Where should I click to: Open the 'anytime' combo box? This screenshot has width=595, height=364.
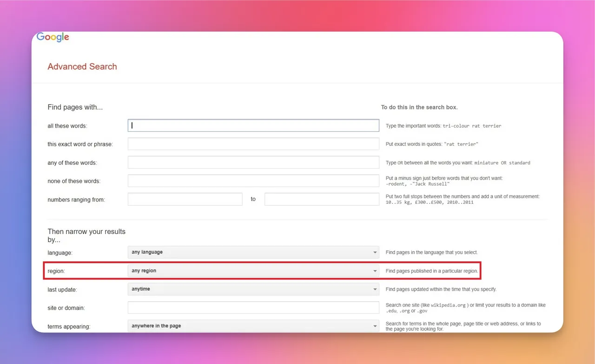(x=253, y=289)
